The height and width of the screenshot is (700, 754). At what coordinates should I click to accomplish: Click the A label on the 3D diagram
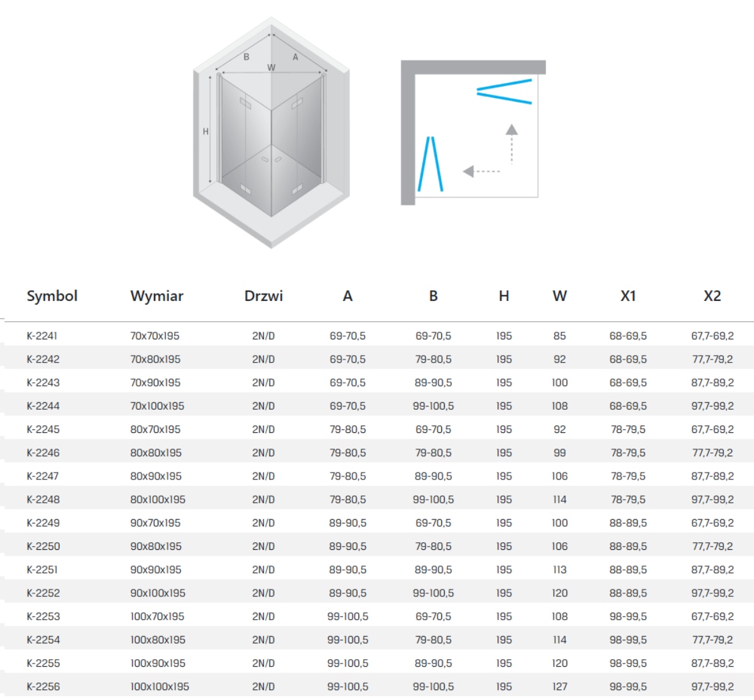pos(295,57)
